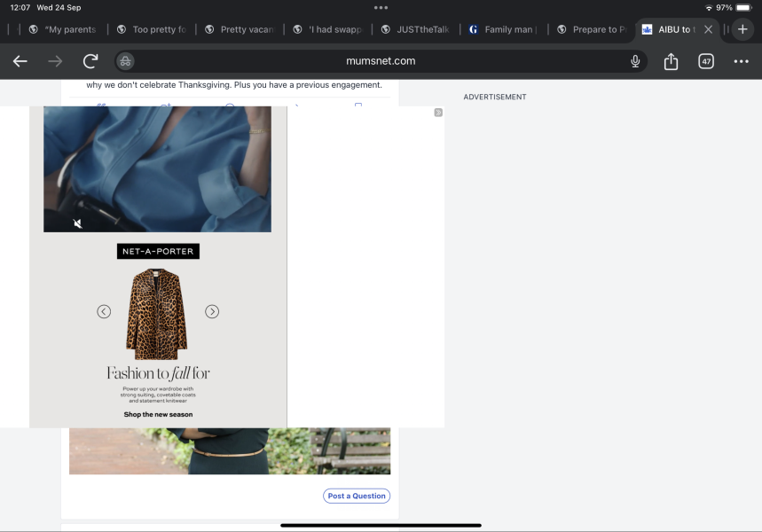
Task: Tap the mumsnet.com address bar
Action: click(381, 61)
